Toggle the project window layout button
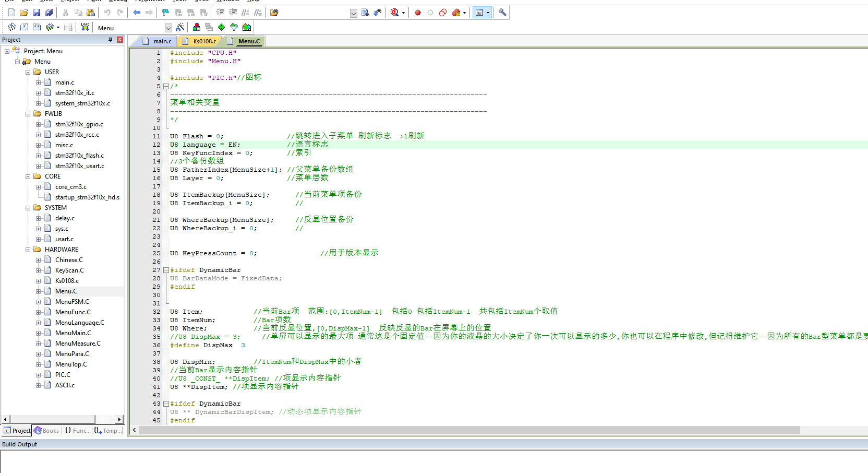Viewport: 868px width, 473px height. 479,13
